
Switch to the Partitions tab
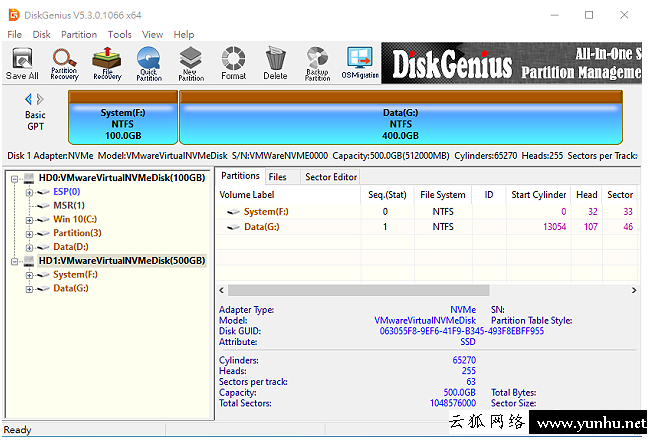[x=240, y=176]
